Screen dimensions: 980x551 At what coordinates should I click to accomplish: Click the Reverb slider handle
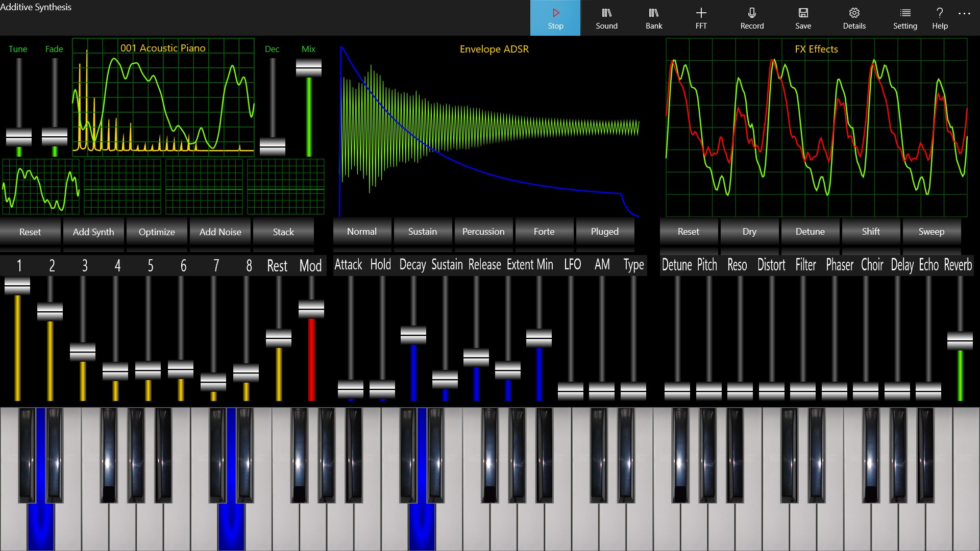click(960, 341)
